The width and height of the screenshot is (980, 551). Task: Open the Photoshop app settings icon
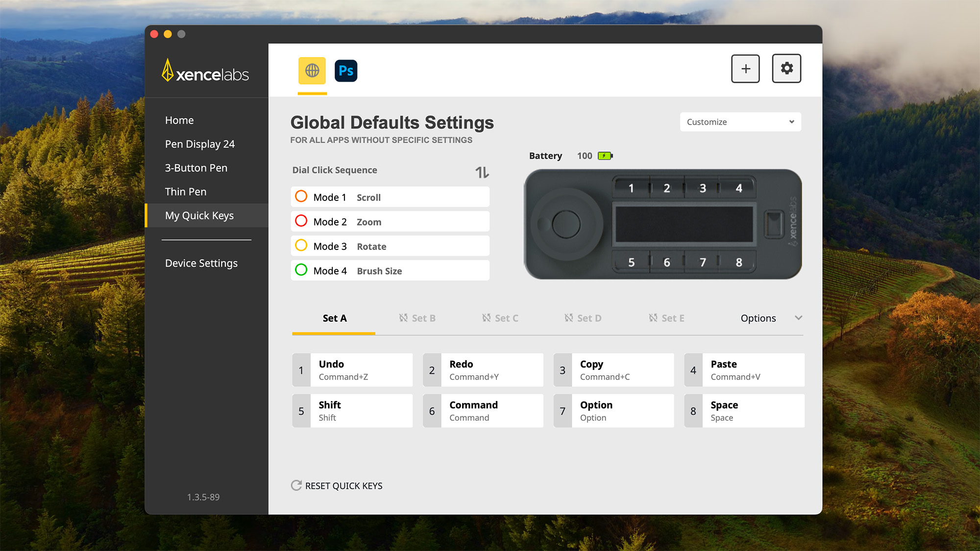tap(346, 71)
